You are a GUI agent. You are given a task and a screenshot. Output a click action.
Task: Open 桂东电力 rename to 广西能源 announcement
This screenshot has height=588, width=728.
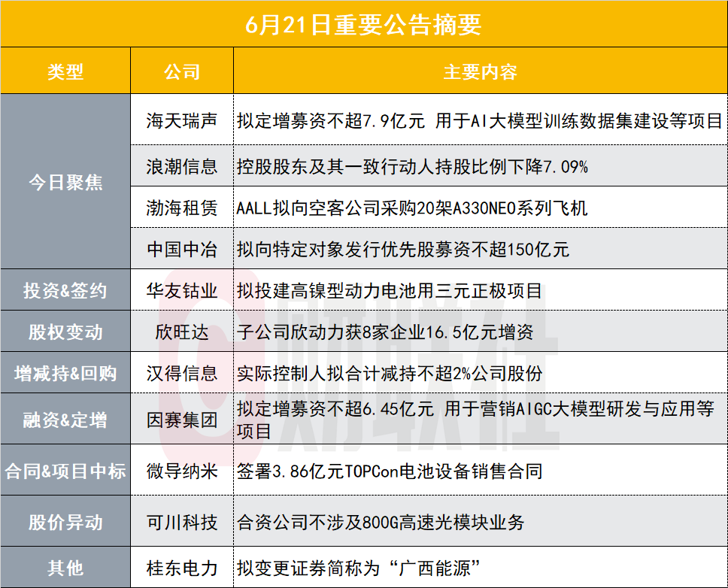359,568
